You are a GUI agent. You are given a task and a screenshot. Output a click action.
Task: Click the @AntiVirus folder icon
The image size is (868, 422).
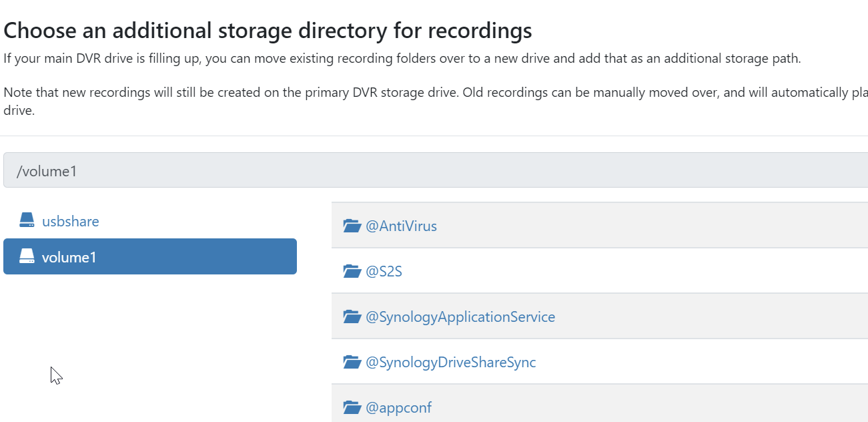click(352, 226)
